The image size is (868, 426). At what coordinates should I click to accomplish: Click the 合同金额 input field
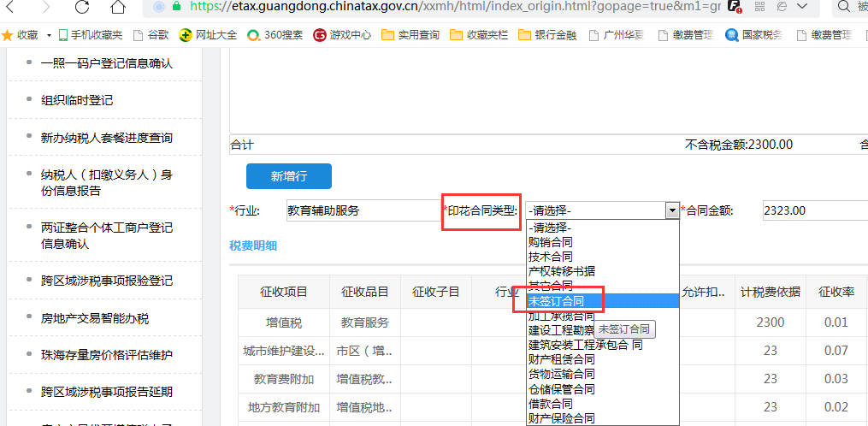[812, 210]
